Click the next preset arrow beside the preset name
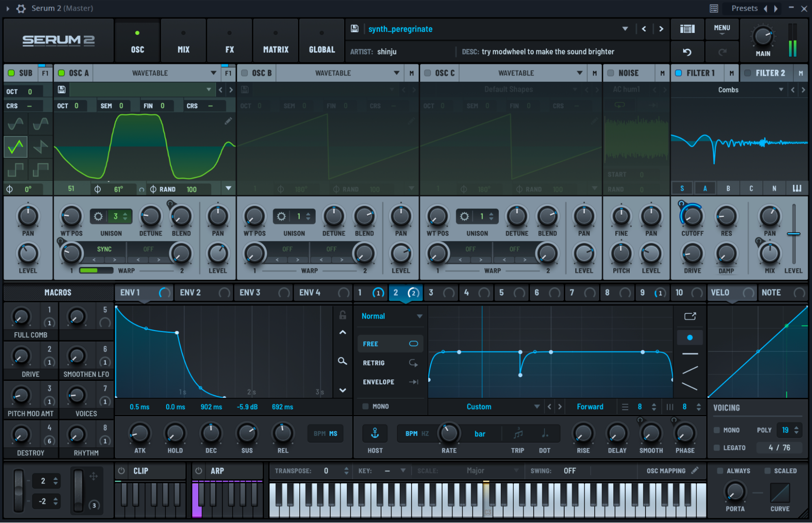 661,29
